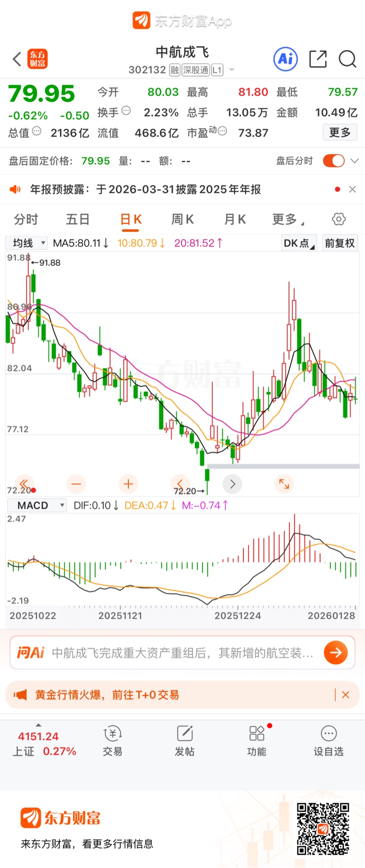The height and width of the screenshot is (868, 365).
Task: Open the MACD indicator dropdown
Action: click(37, 505)
